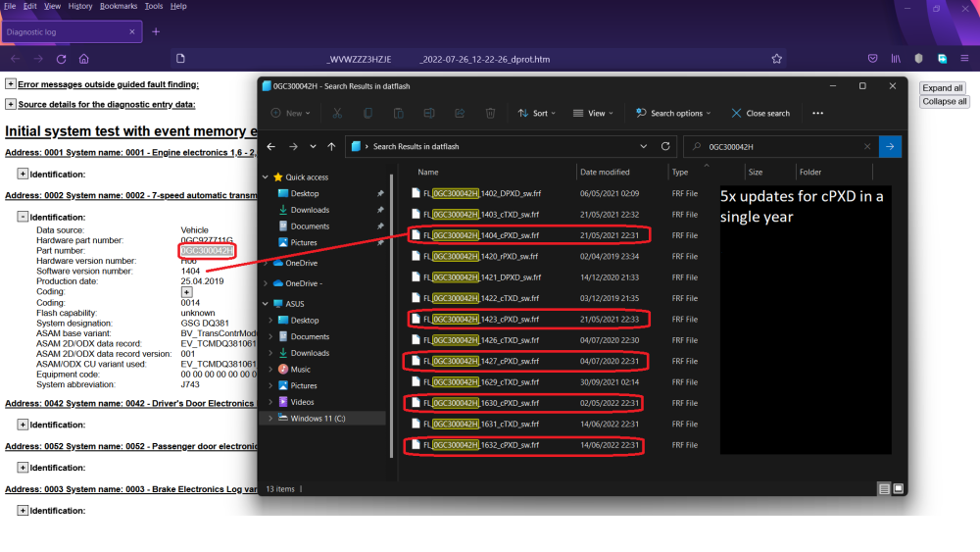Open the Tools menu in Firefox
This screenshot has height=552, width=980.
tap(154, 6)
